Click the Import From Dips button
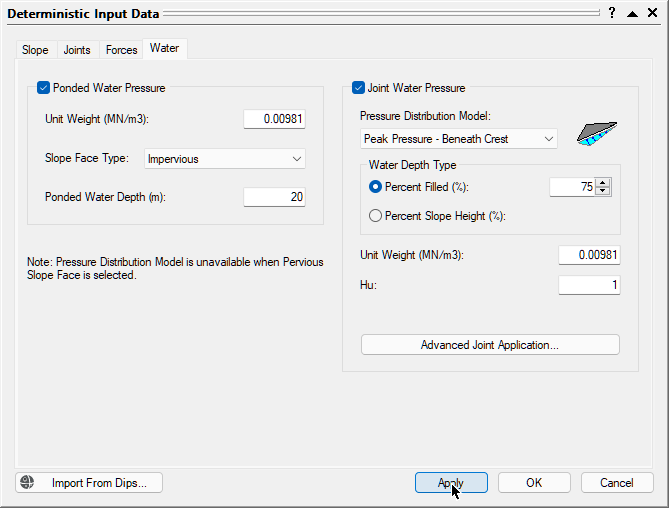Viewport: 669px width, 508px height. [x=89, y=482]
